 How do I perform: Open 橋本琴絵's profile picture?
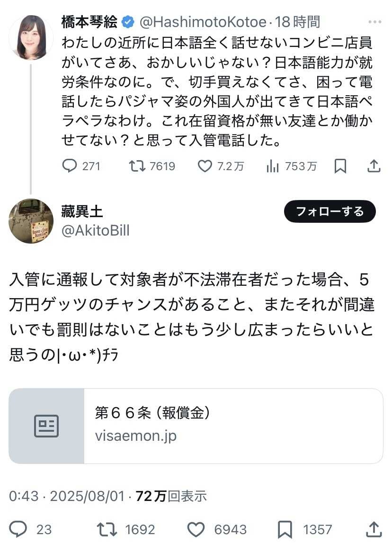31,37
